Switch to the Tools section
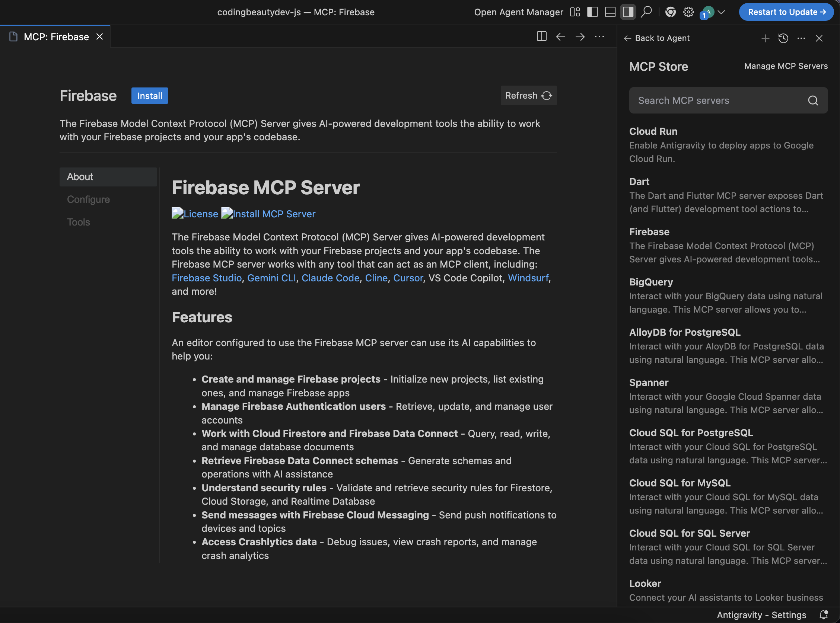840x623 pixels. 79,222
